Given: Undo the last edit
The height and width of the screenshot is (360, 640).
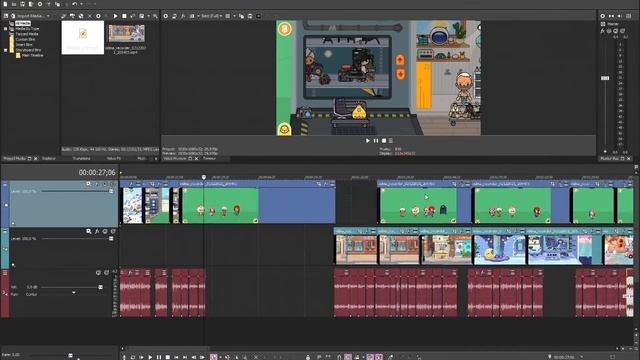Looking at the screenshot, I should pyautogui.click(x=74, y=4).
